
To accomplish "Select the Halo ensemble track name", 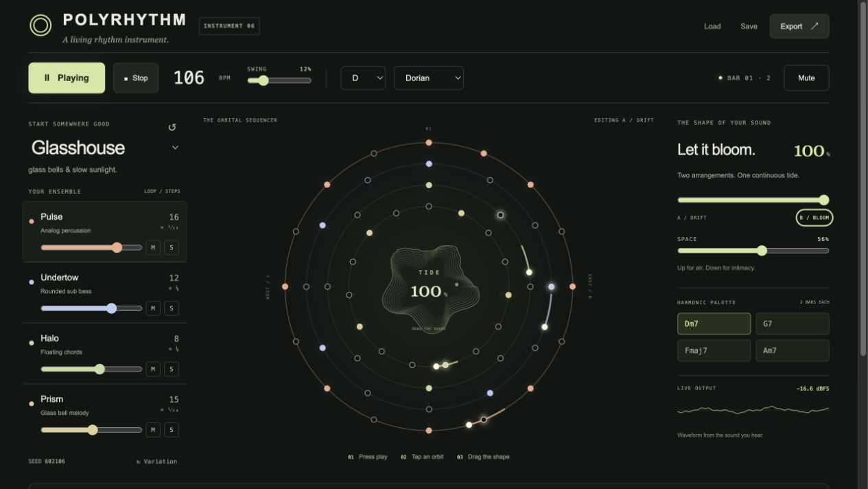I will [x=49, y=338].
